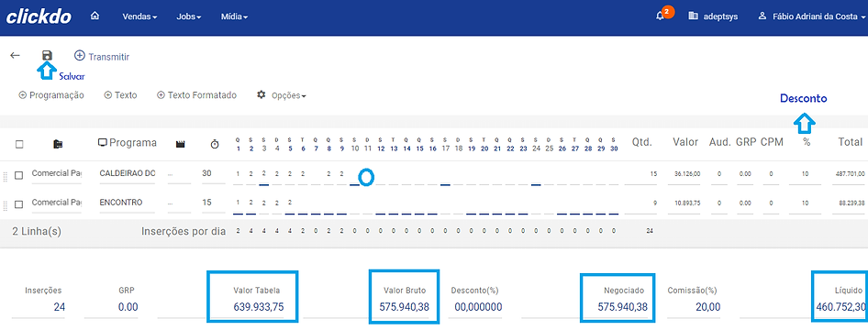Grab the drag handle of the CALDEIRAO row
Image resolution: width=868 pixels, height=330 pixels.
click(6, 177)
